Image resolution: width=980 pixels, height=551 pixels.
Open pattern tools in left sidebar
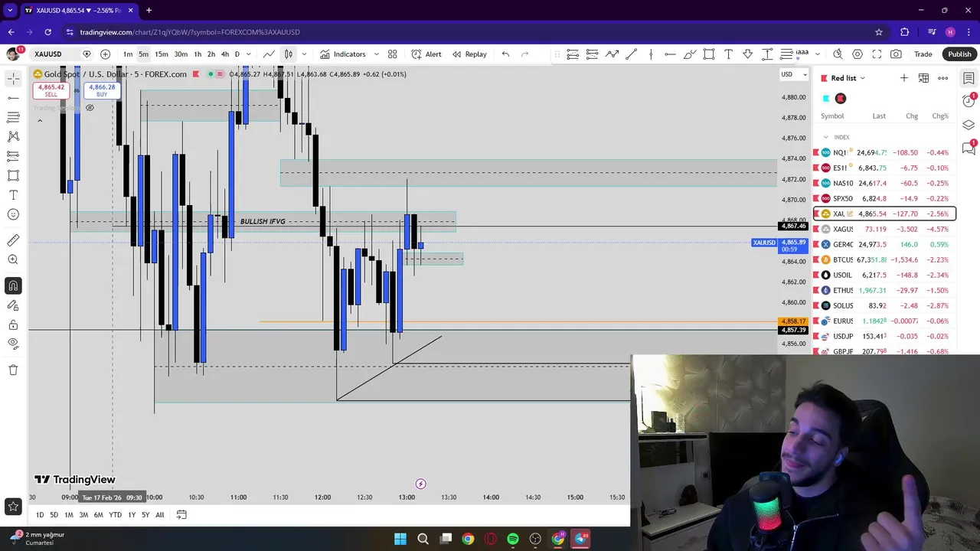coord(13,136)
